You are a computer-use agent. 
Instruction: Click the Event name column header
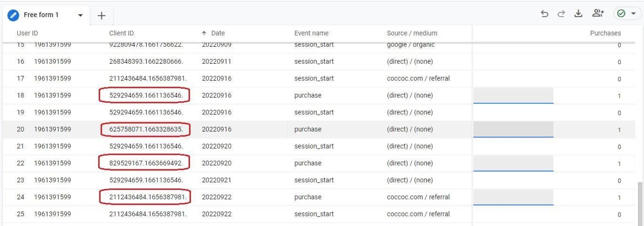[311, 33]
